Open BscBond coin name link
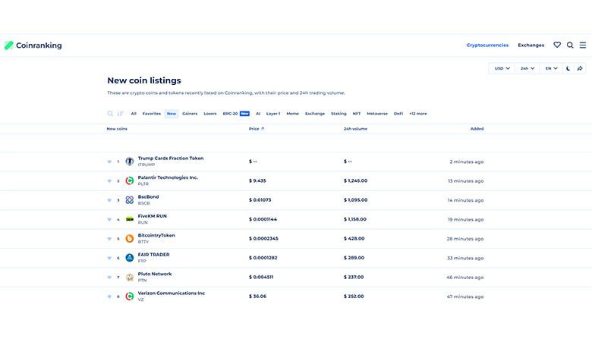The width and height of the screenshot is (592, 364). tap(148, 197)
